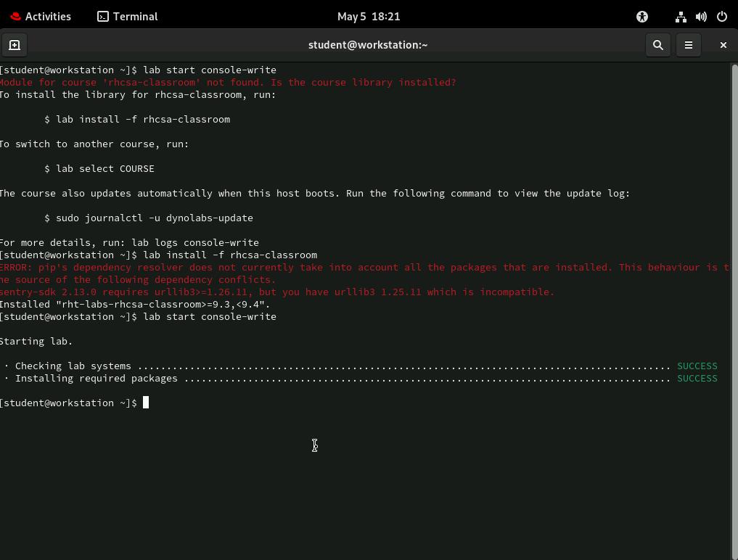Click the '$ lab select COURSE' line
Screen dimensions: 738x560
tap(99, 168)
